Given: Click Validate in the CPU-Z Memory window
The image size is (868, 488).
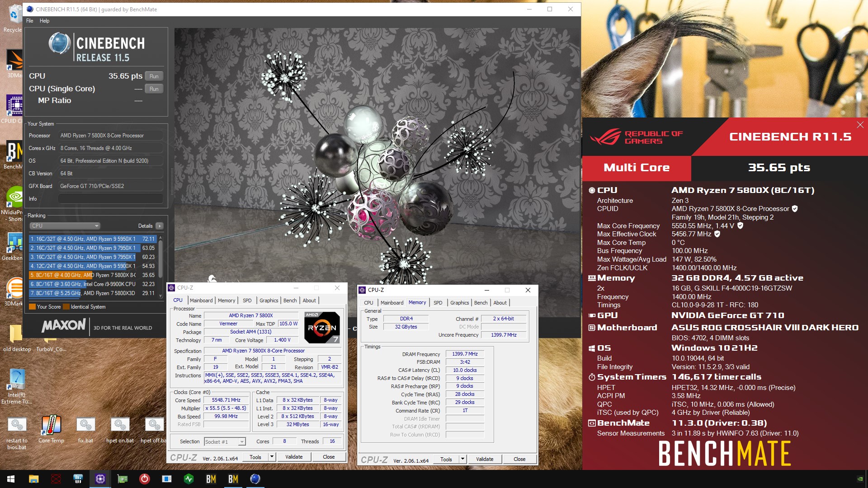Looking at the screenshot, I should tap(485, 459).
